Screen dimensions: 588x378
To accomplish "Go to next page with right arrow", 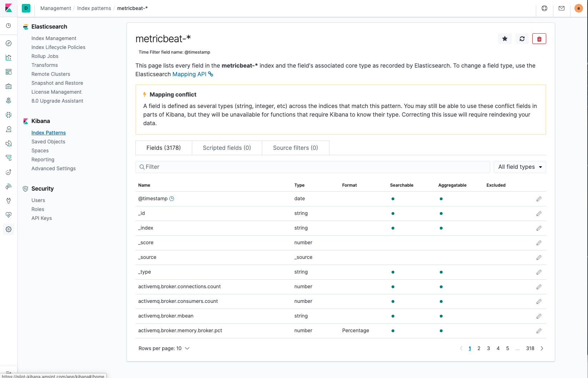I will (x=542, y=348).
